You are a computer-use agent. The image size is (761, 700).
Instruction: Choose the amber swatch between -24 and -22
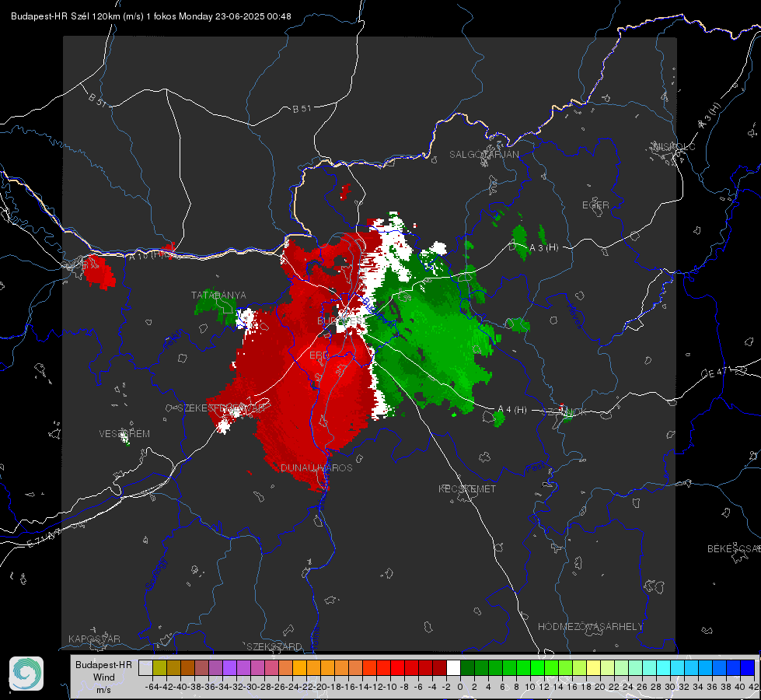pyautogui.click(x=299, y=667)
